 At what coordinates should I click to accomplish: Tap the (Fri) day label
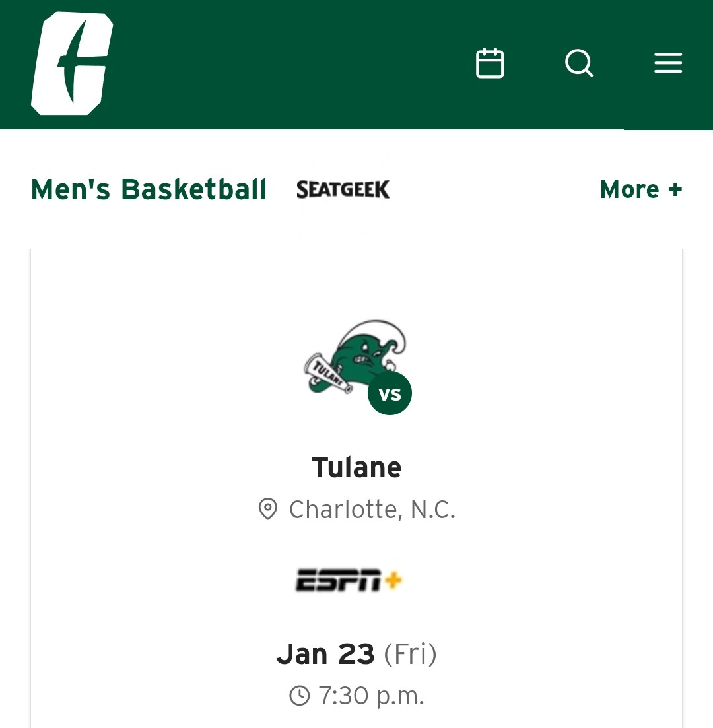pyautogui.click(x=410, y=654)
